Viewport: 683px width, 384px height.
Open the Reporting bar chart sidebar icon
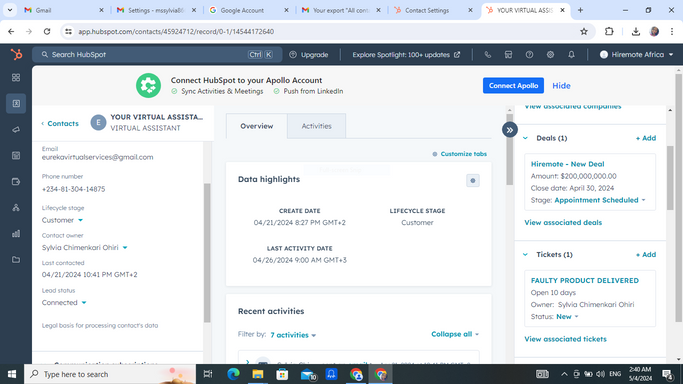click(16, 234)
